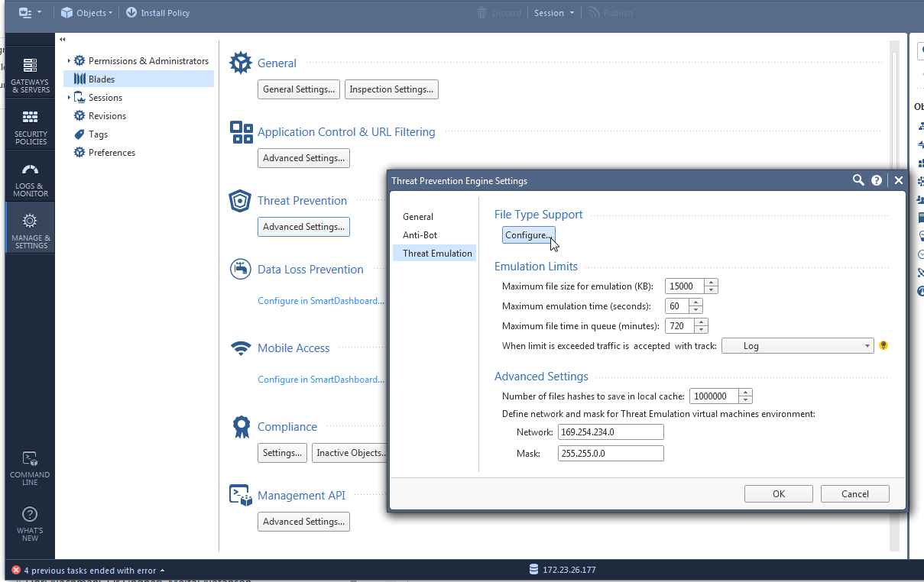
Task: Open the Command Line panel
Action: click(30, 467)
